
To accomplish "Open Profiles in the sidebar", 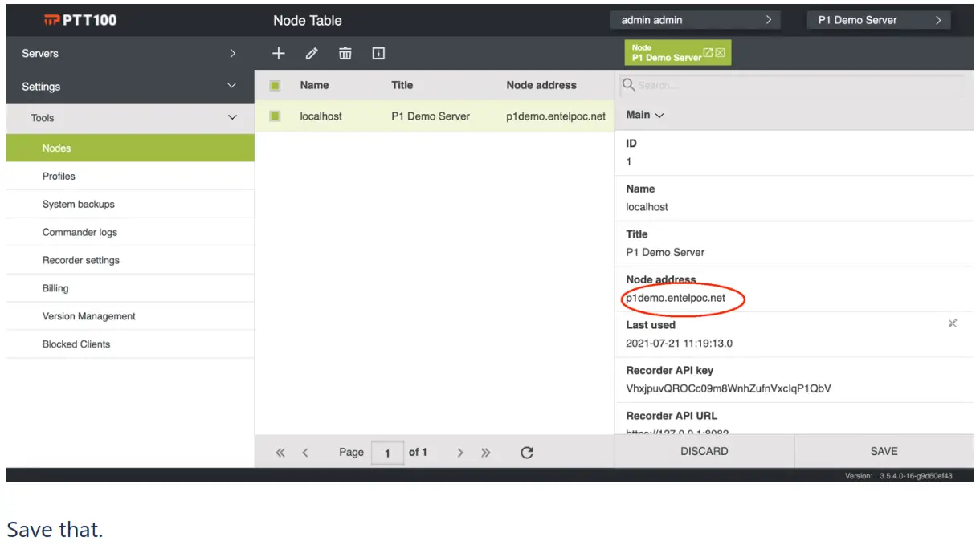I will (130, 176).
